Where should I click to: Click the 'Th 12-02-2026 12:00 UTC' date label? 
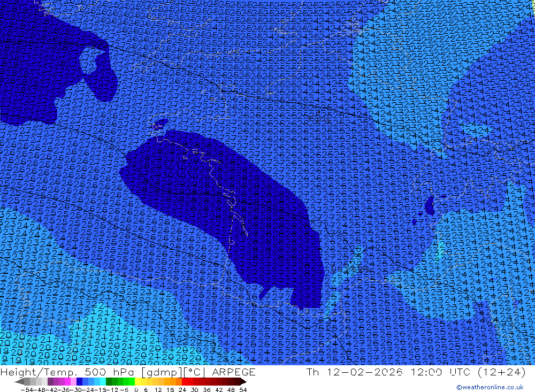388,372
